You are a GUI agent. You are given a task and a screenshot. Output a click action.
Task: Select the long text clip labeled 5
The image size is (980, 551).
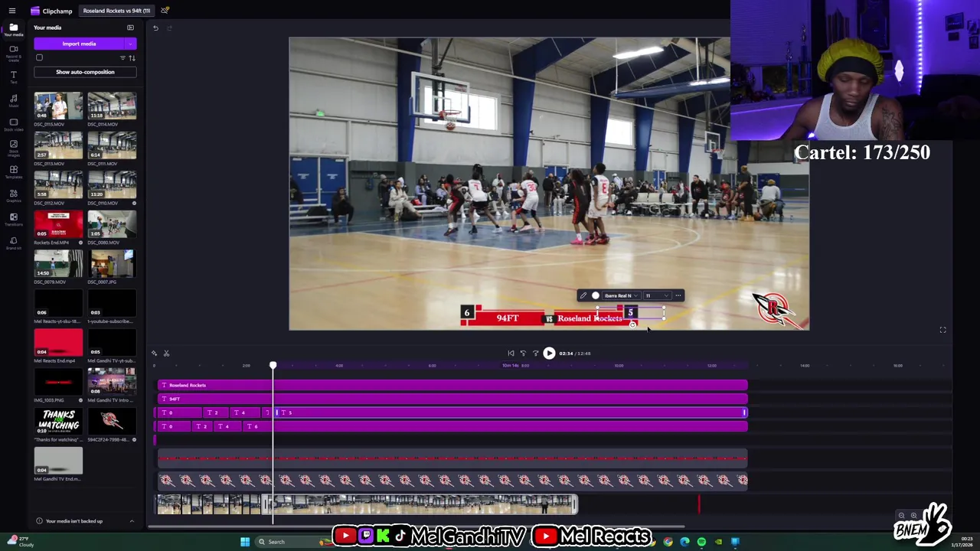pyautogui.click(x=511, y=412)
